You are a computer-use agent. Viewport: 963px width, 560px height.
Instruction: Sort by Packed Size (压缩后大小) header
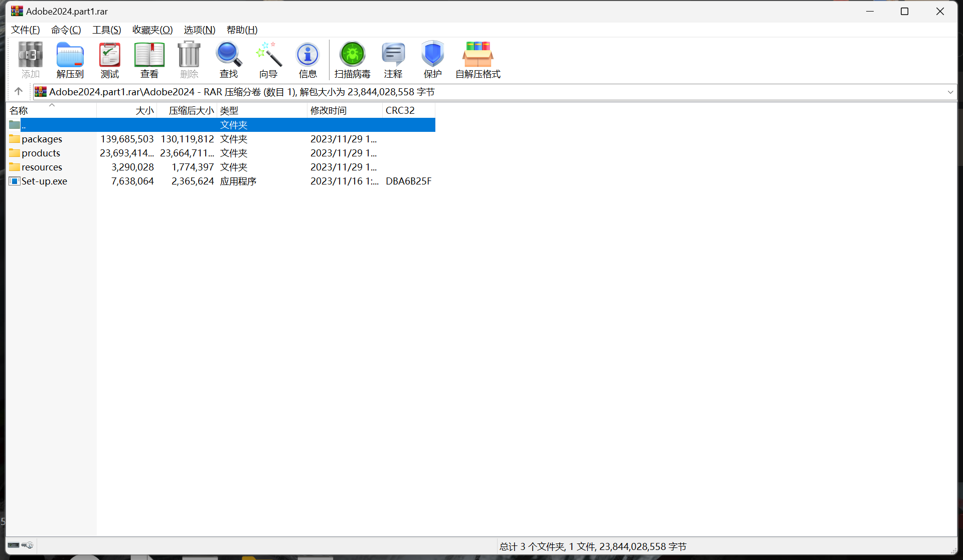187,110
